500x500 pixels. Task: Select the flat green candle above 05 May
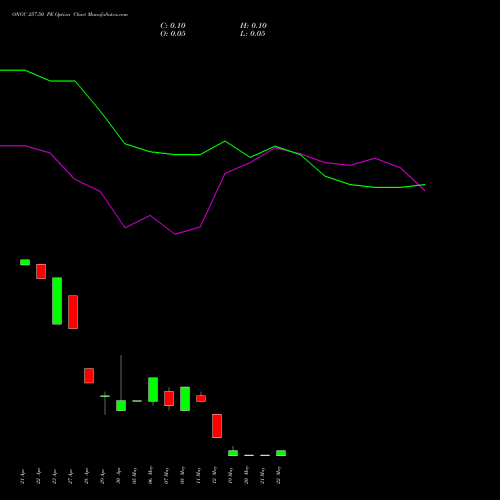(137, 401)
